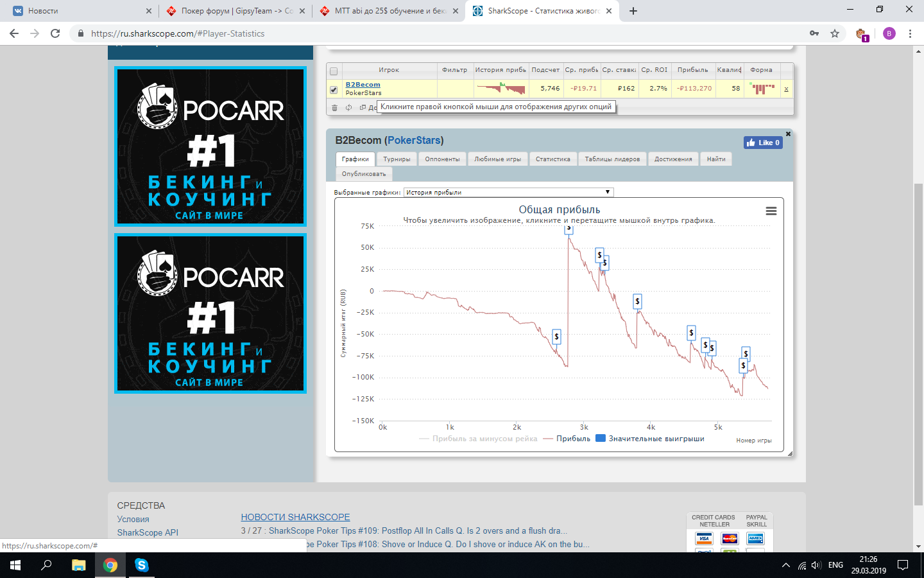Open the НОВОСТИ SHARKSCOPE link
The height and width of the screenshot is (578, 924).
[295, 517]
